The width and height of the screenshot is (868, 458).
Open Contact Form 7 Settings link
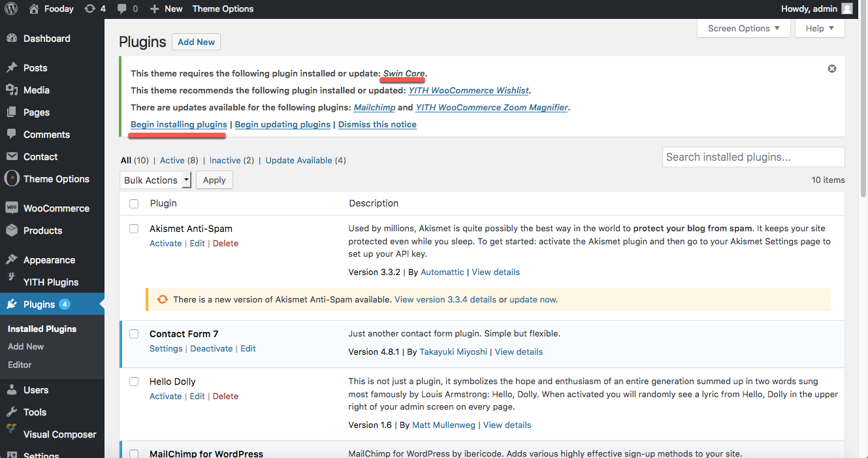coord(166,349)
